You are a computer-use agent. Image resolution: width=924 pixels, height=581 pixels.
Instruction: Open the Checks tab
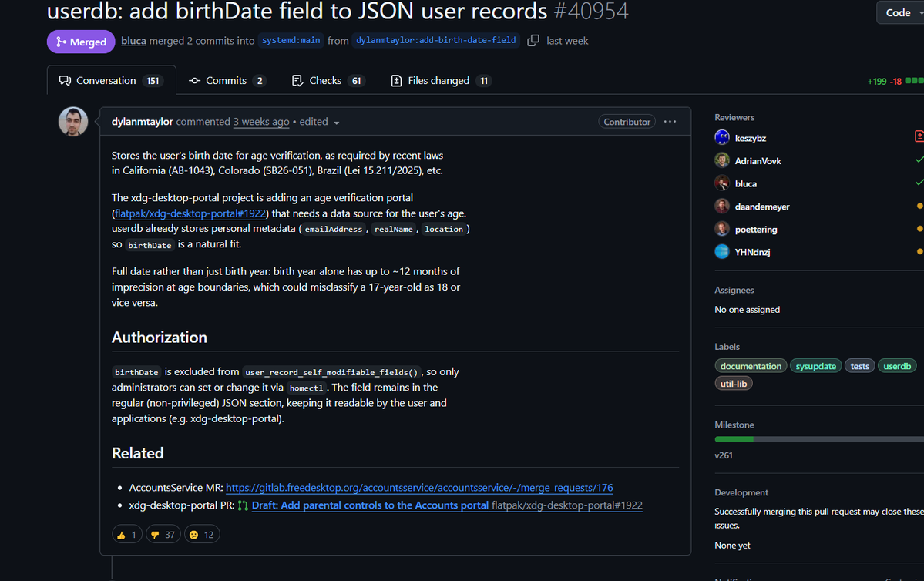[328, 81]
